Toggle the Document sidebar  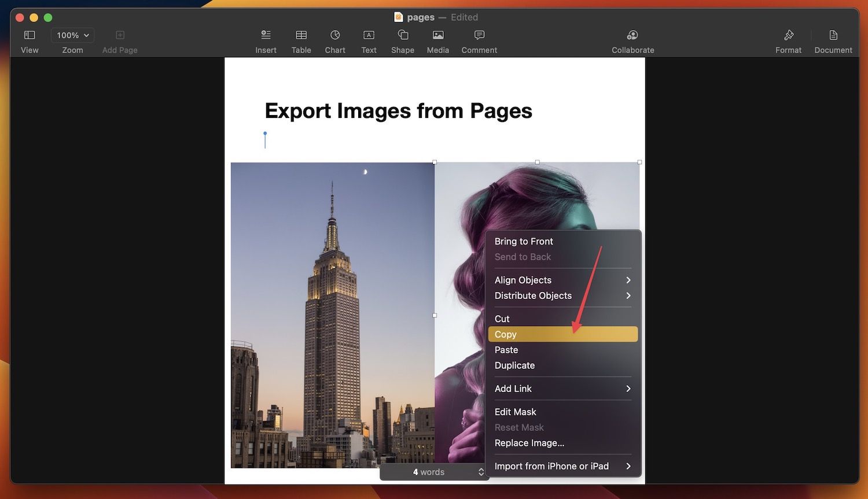pyautogui.click(x=833, y=35)
